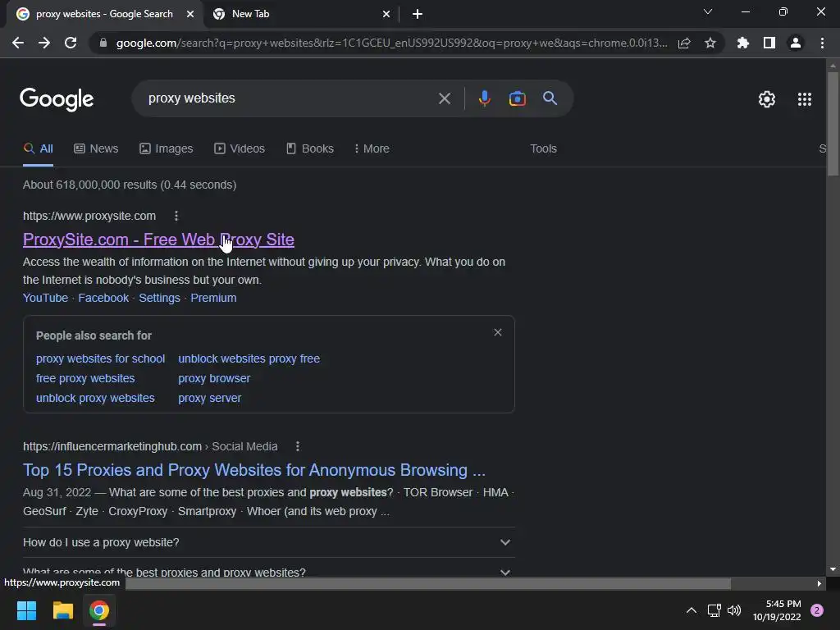Screen dimensions: 840x630
Task: Expand best proxies and proxy websites question
Action: pos(268,571)
